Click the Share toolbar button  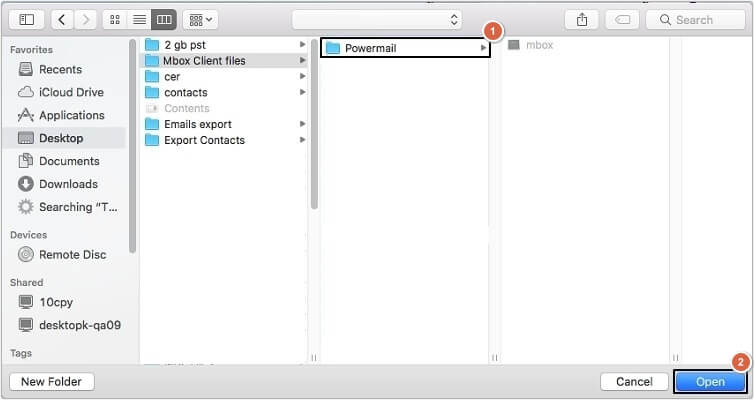pyautogui.click(x=582, y=20)
